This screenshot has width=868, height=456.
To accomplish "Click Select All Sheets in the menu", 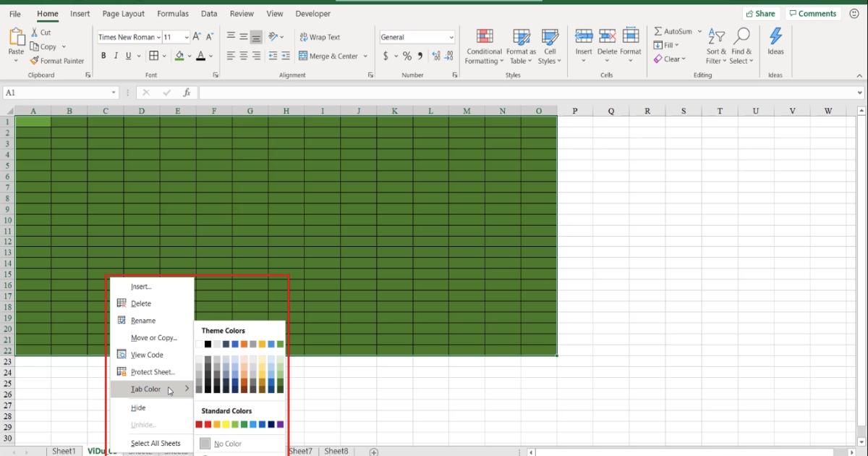I will coord(156,443).
